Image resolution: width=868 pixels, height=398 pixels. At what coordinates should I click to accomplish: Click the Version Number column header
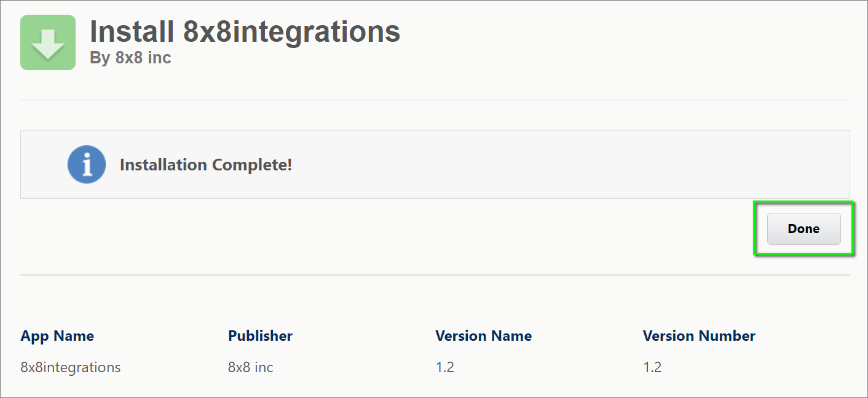699,336
